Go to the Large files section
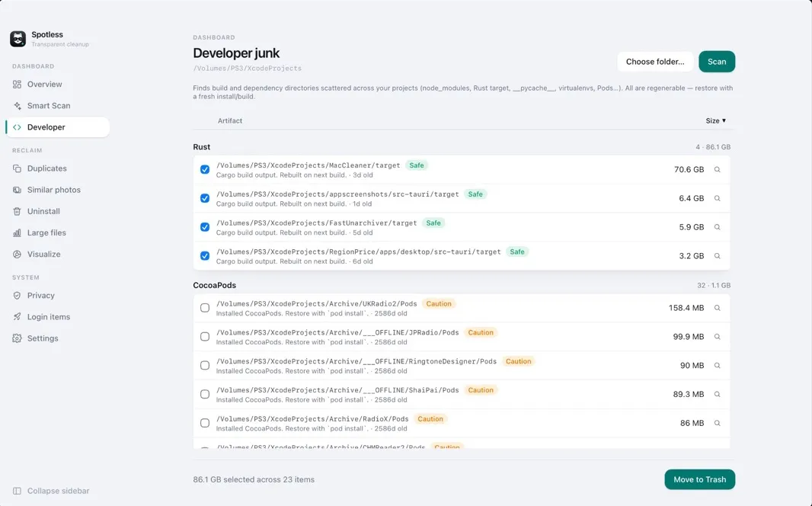Viewport: 812px width, 506px height. (57, 233)
